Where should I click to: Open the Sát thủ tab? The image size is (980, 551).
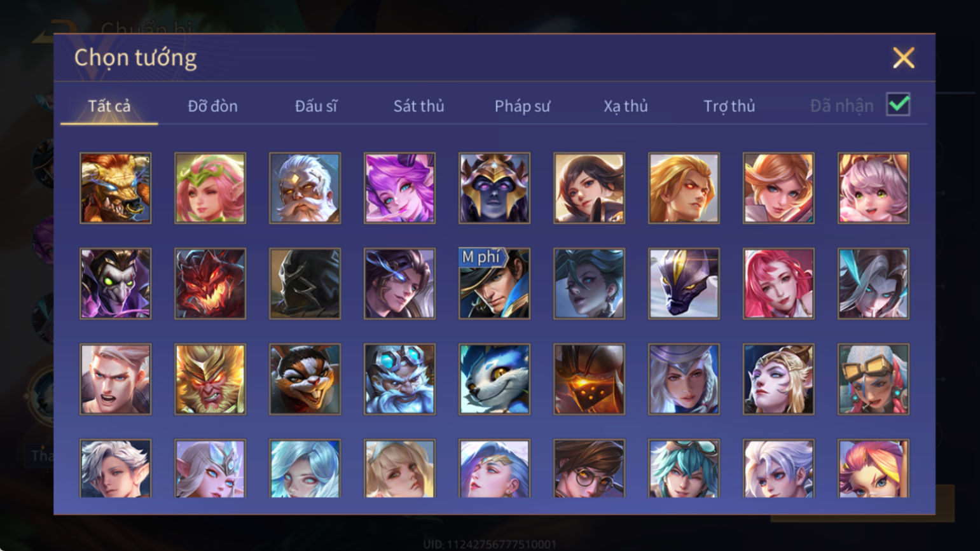pos(418,106)
